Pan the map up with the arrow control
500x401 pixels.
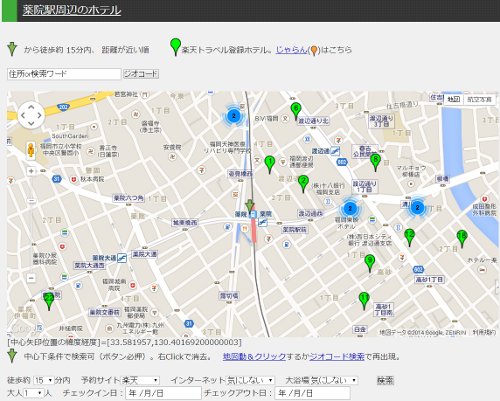[x=31, y=107]
